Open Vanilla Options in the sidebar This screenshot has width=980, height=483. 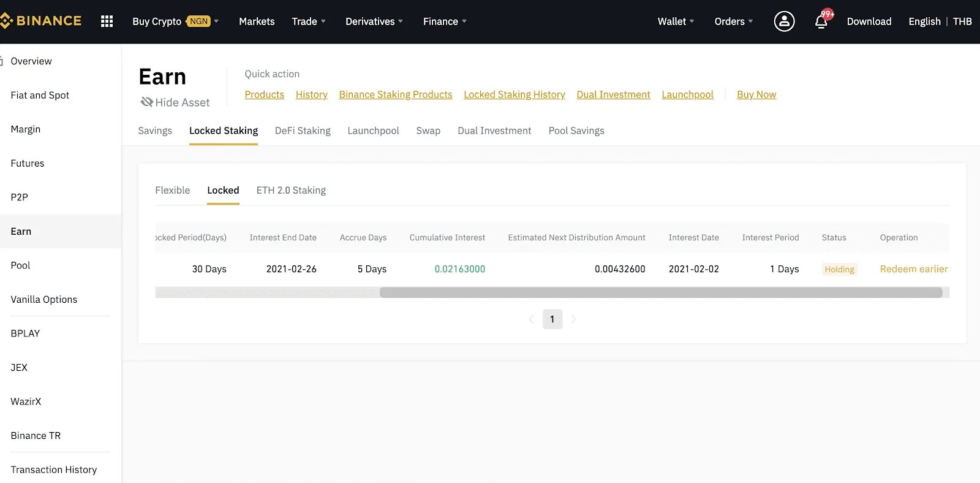click(44, 299)
